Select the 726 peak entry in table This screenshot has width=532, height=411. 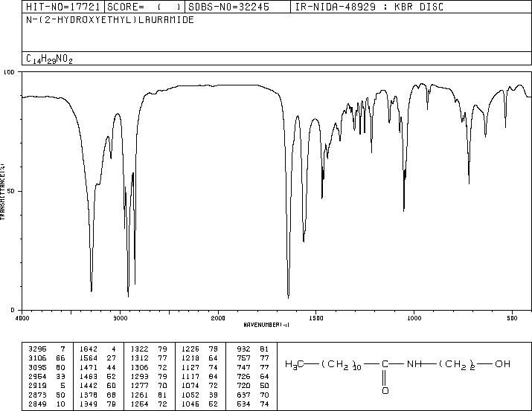253,376
